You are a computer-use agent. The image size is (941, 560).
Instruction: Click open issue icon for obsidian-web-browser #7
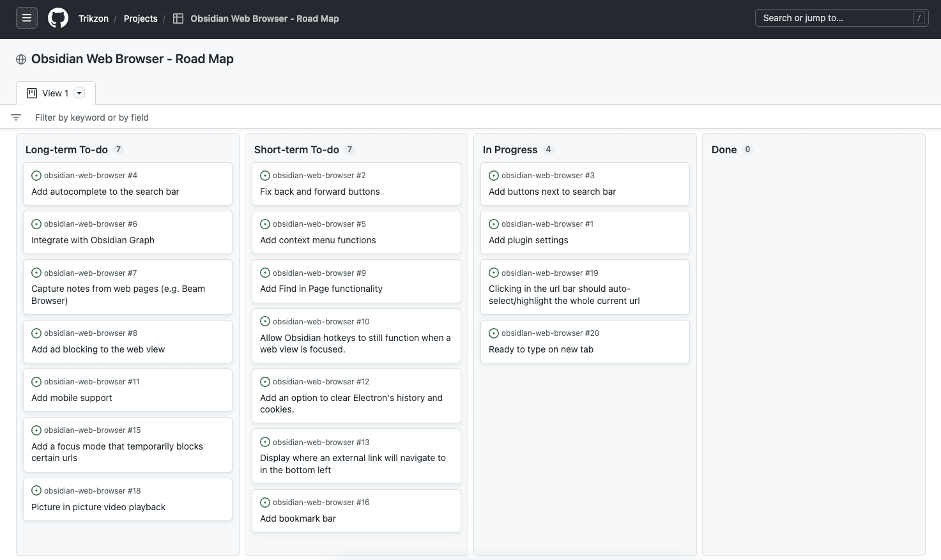coord(36,273)
